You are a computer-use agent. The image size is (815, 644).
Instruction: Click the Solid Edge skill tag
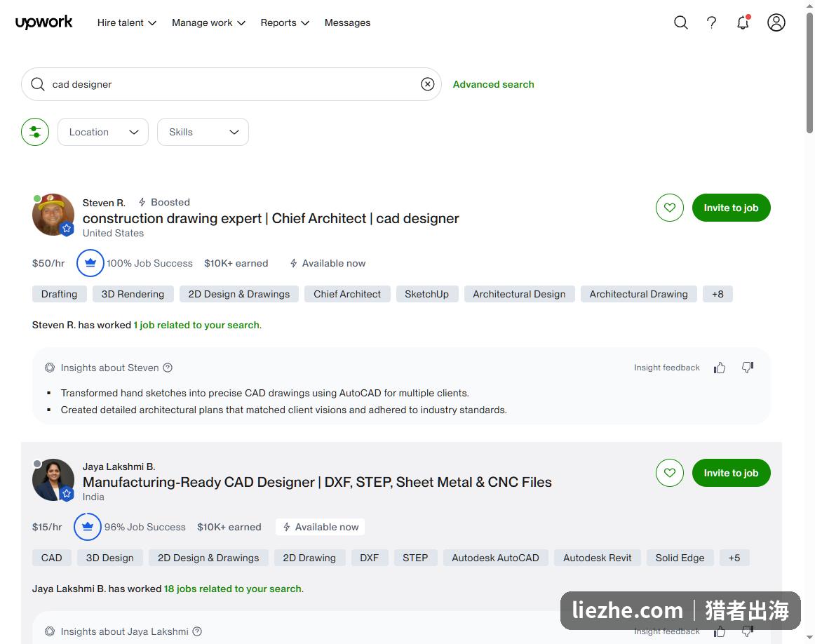click(680, 558)
